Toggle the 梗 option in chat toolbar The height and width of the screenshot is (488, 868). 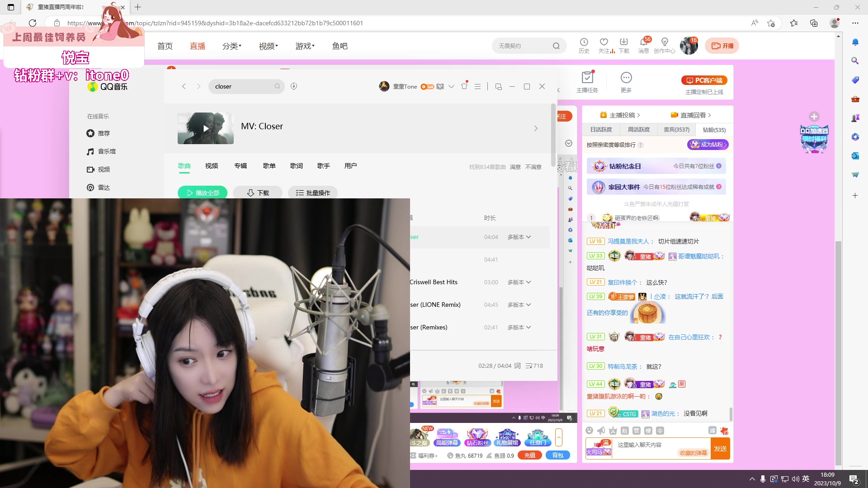[649, 431]
